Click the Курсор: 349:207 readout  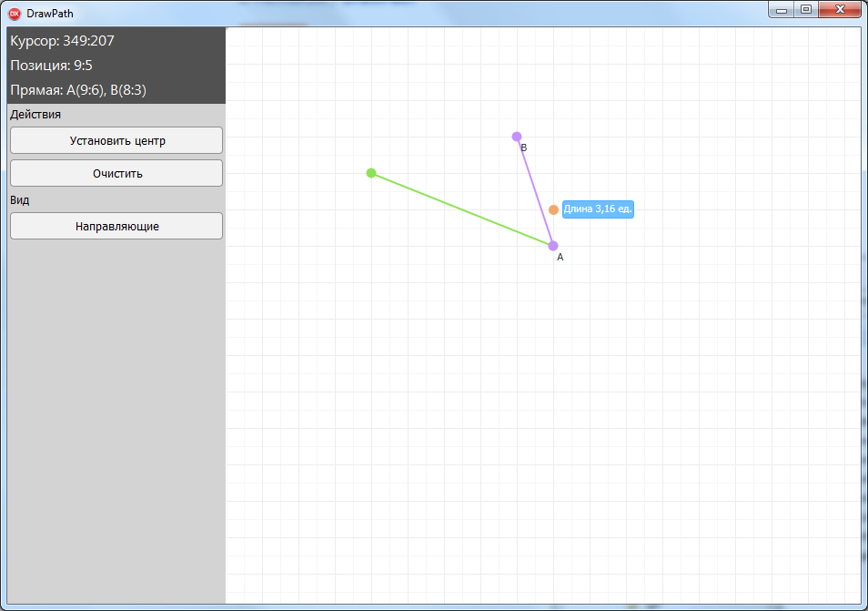63,41
